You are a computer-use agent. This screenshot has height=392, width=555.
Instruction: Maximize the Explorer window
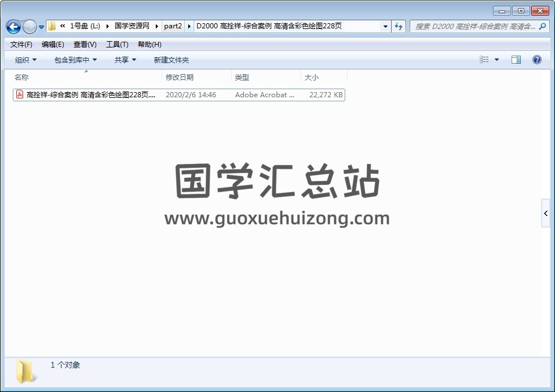point(521,11)
